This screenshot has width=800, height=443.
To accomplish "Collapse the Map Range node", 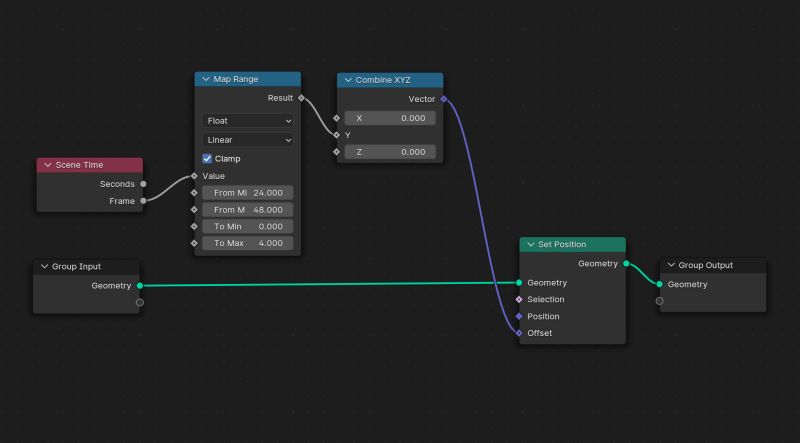I will pos(206,79).
